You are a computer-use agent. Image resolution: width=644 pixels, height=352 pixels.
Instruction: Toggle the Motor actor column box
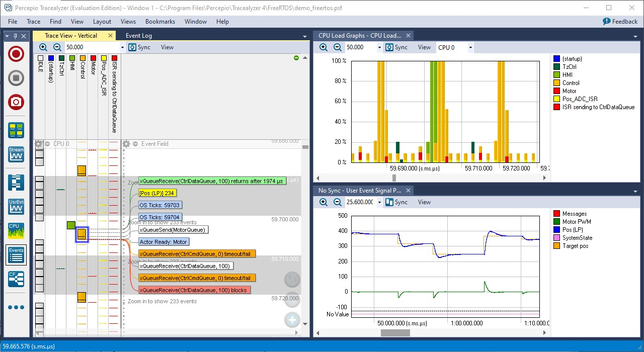(x=93, y=58)
